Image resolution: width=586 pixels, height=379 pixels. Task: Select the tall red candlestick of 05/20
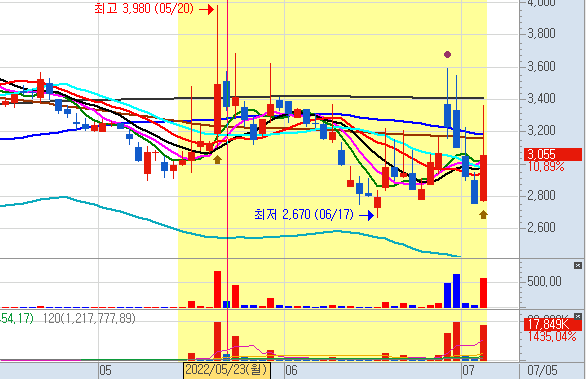tap(218, 109)
